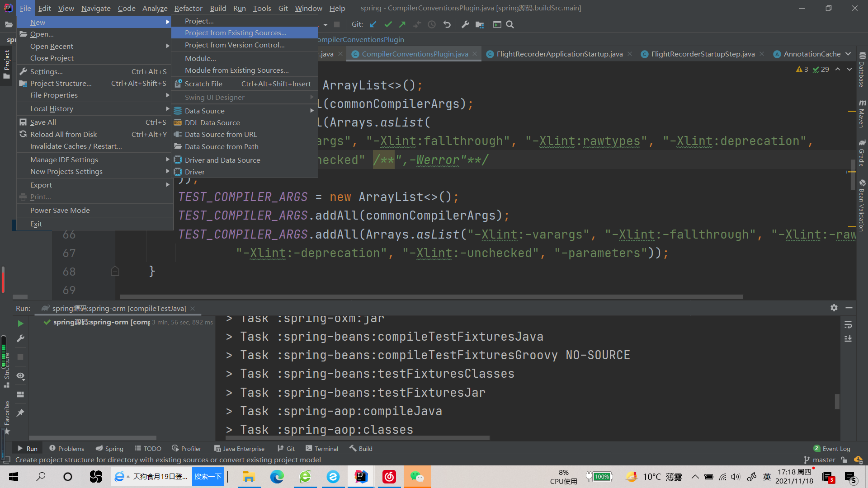Switch to FlightRecorderStartupStep.java tab
This screenshot has height=488, width=868.
click(x=703, y=54)
